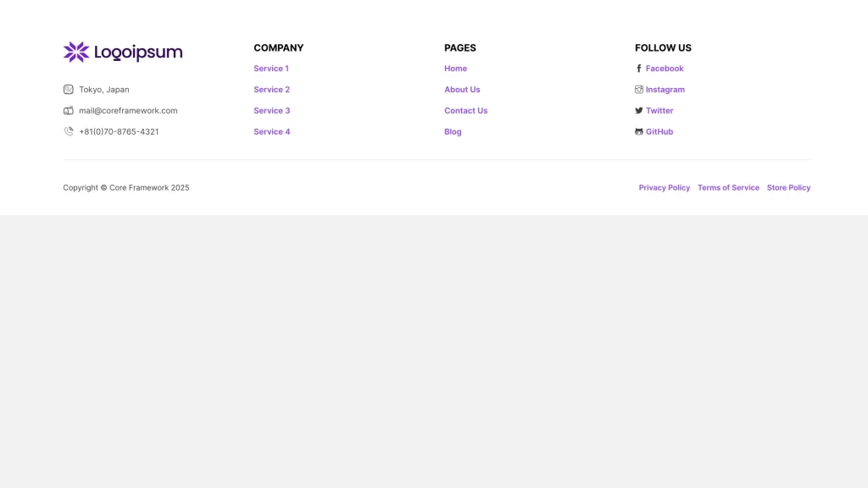Open the Terms of Service link

coord(728,188)
